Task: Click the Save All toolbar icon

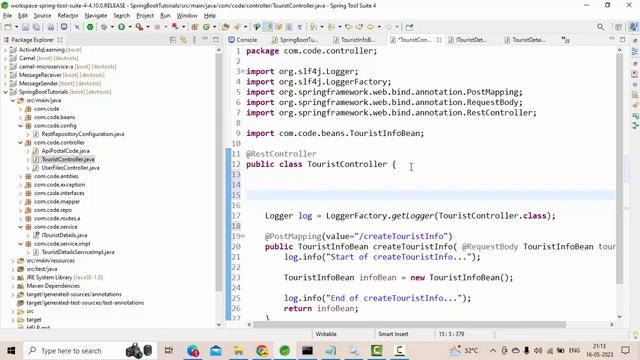Action: pos(36,27)
